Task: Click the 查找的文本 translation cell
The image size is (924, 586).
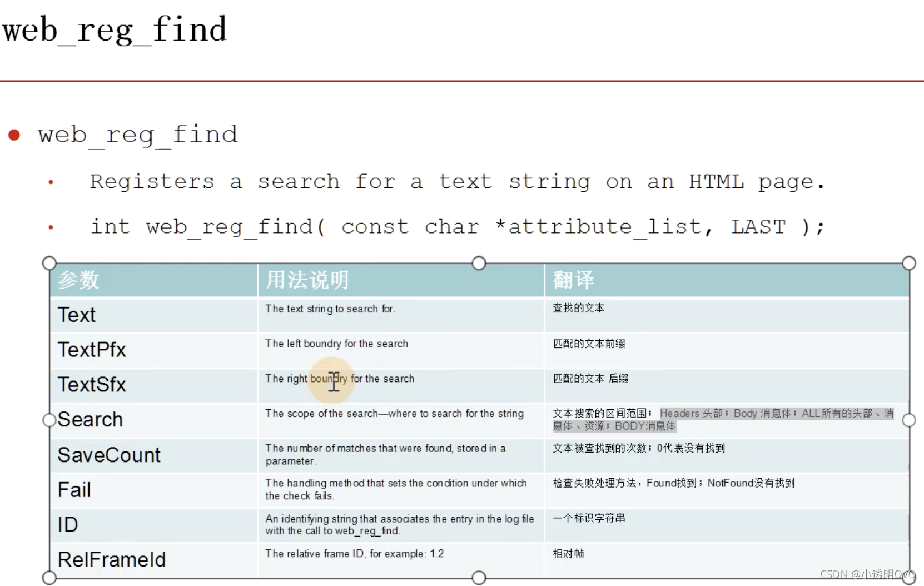Action: [x=727, y=315]
